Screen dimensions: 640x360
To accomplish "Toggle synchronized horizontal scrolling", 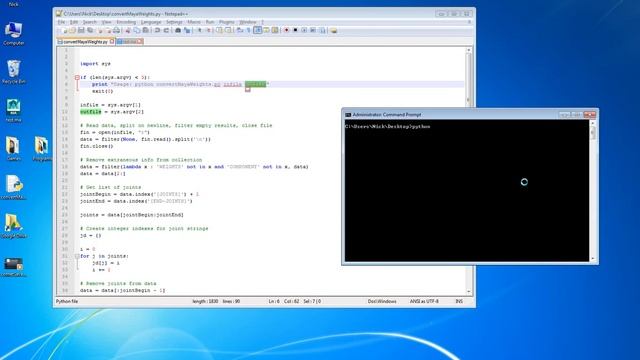I will [x=228, y=30].
